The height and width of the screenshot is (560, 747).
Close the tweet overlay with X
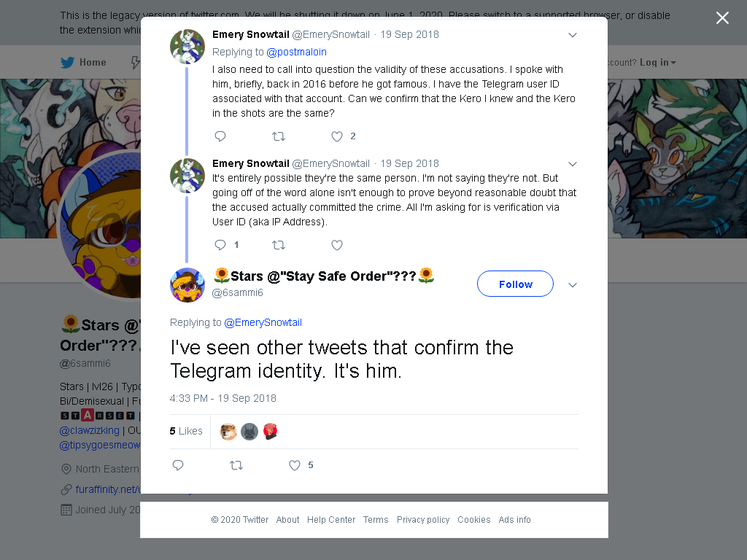click(x=722, y=18)
